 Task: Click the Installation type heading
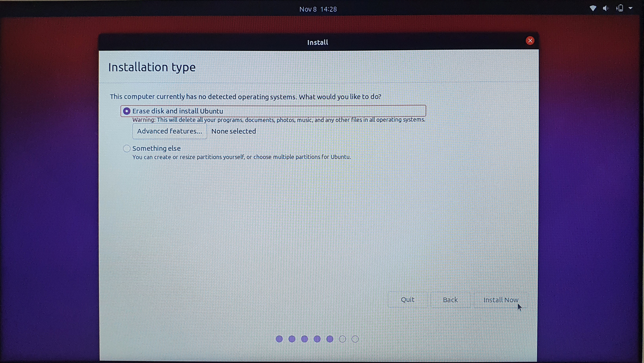coord(152,67)
